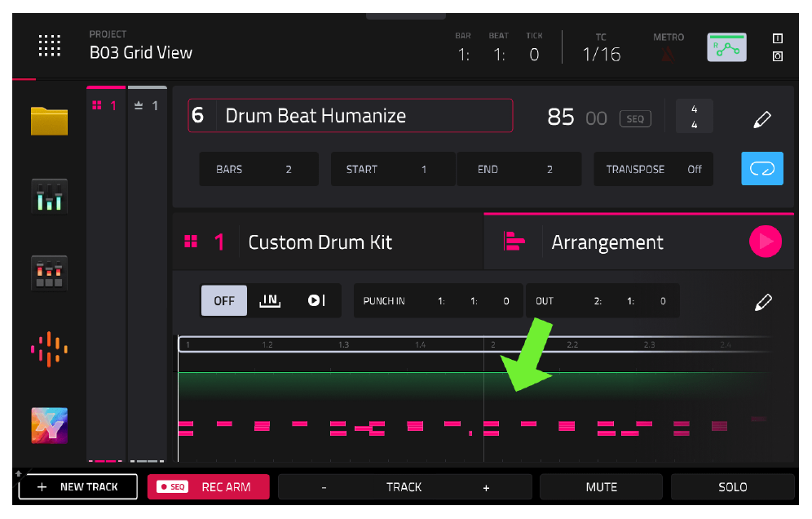Click the green automation read button
The width and height of the screenshot is (812, 519).
pyautogui.click(x=726, y=47)
